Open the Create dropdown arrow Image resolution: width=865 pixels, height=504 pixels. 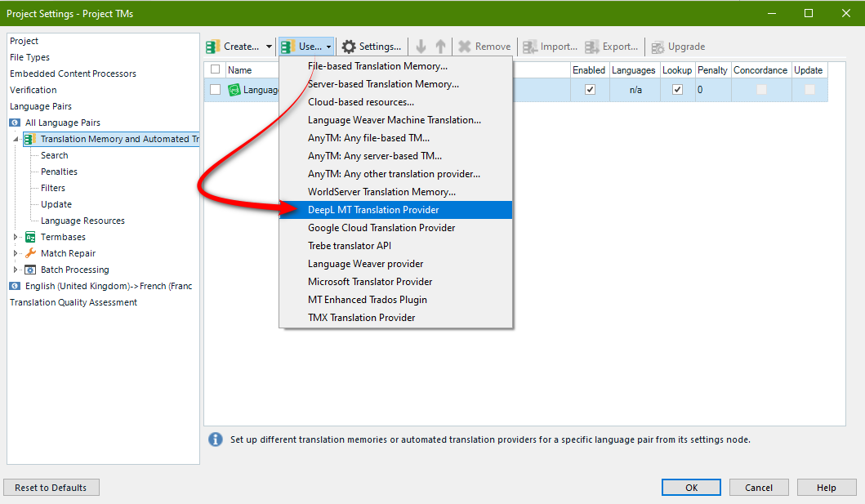(x=269, y=47)
